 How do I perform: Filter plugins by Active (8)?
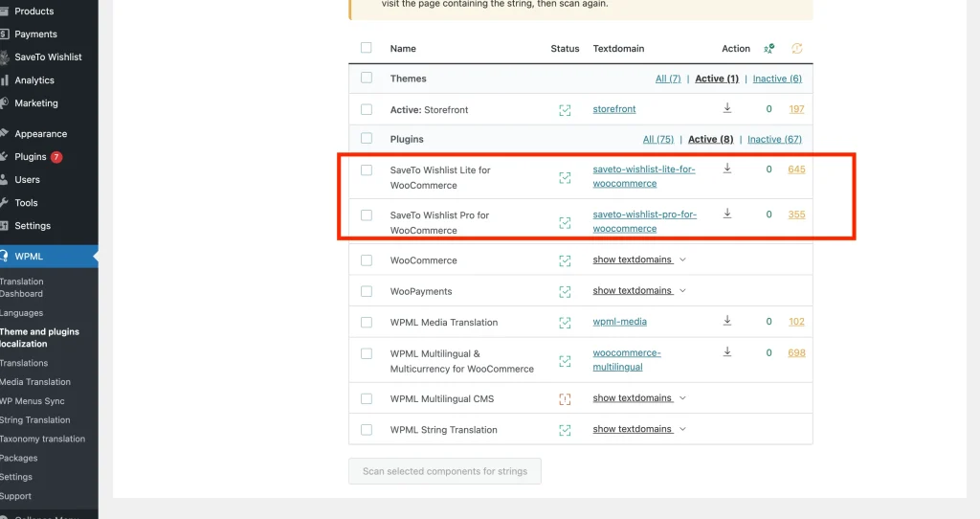click(x=710, y=140)
